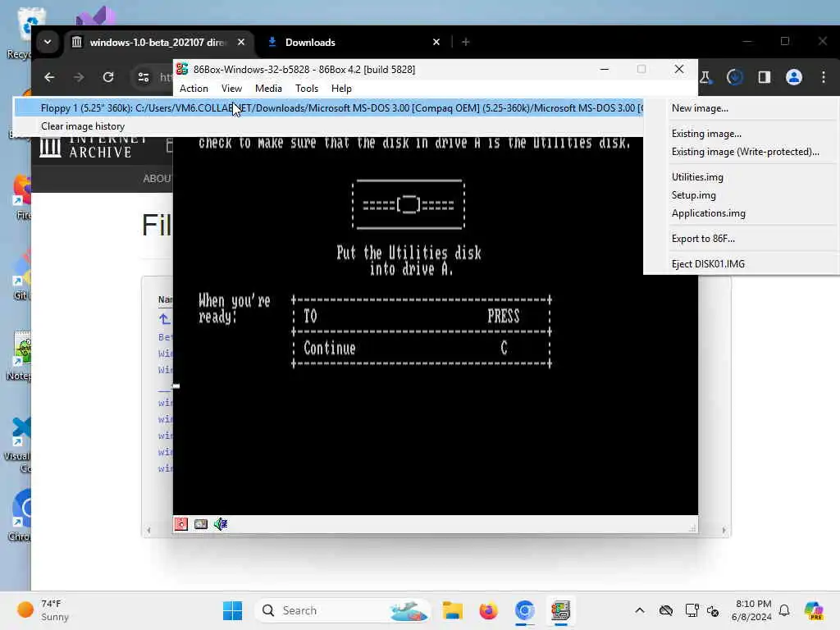The width and height of the screenshot is (840, 630).
Task: Go back in the Chrome browser
Action: (49, 77)
